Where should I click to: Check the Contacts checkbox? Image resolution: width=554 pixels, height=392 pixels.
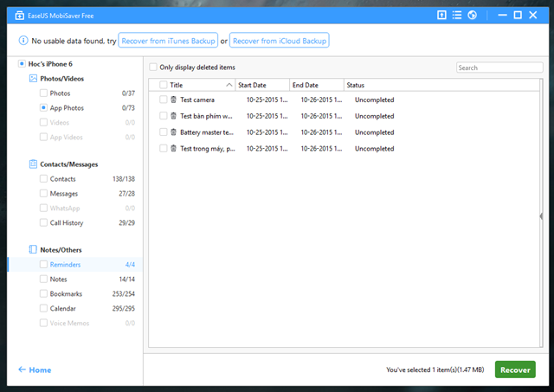tap(43, 179)
